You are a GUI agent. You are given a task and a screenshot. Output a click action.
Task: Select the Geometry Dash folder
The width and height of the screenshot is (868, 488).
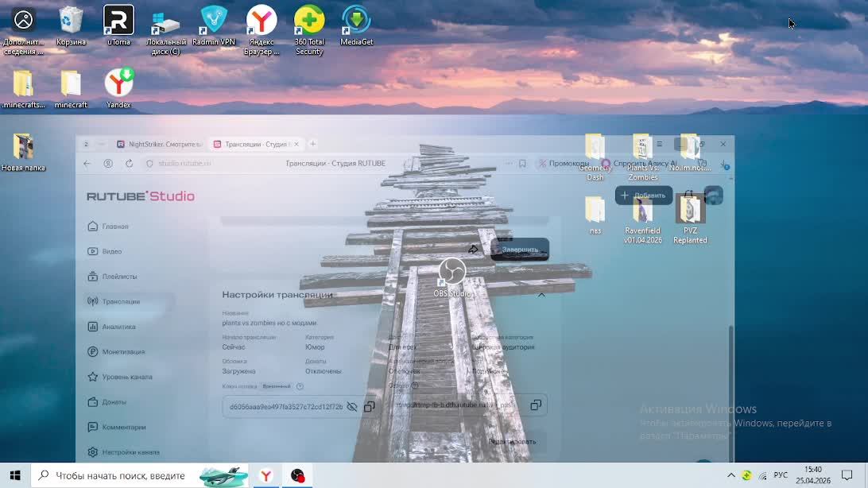(x=595, y=157)
